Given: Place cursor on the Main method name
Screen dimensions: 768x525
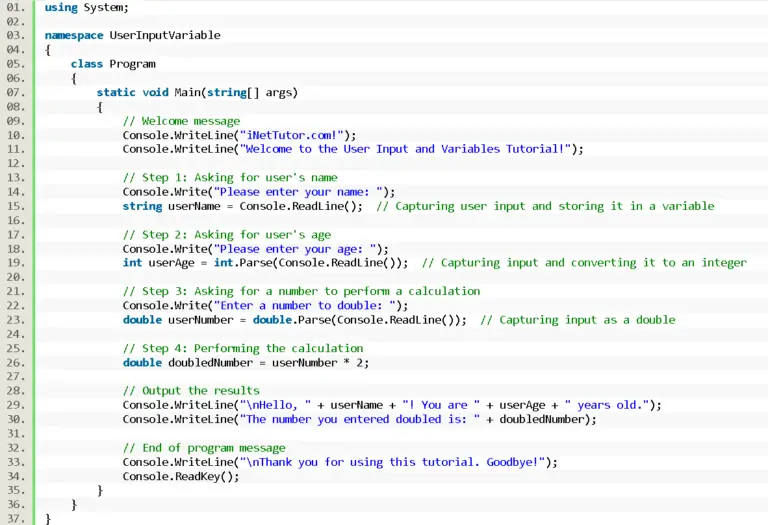Looking at the screenshot, I should coord(187,92).
